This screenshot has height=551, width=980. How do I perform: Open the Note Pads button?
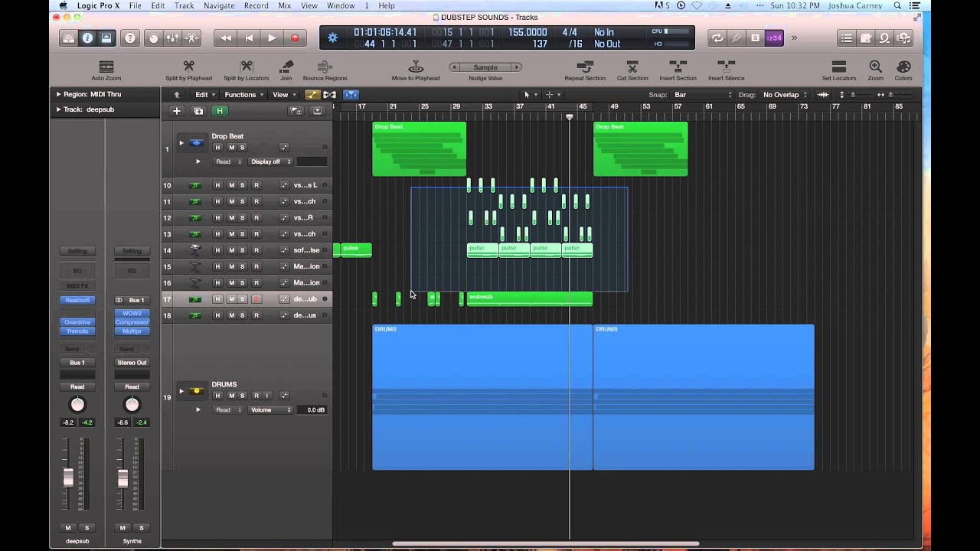coord(866,37)
